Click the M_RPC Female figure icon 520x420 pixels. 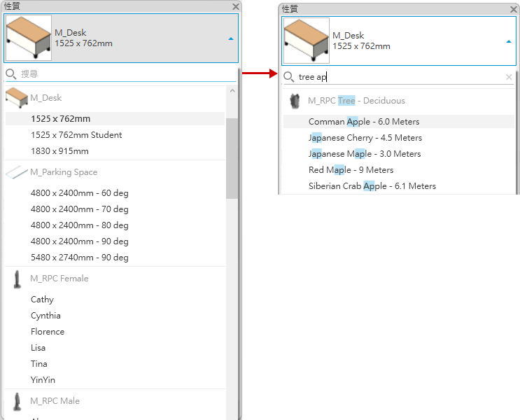tap(17, 279)
